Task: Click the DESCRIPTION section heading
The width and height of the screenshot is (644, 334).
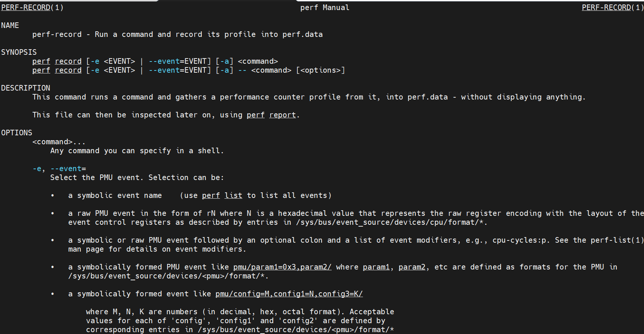Action: [x=26, y=88]
